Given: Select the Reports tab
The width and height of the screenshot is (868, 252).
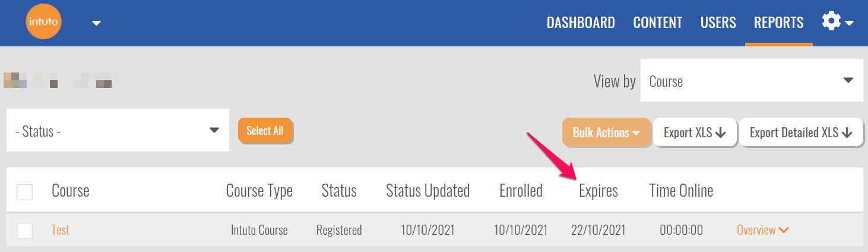Looking at the screenshot, I should click(778, 23).
